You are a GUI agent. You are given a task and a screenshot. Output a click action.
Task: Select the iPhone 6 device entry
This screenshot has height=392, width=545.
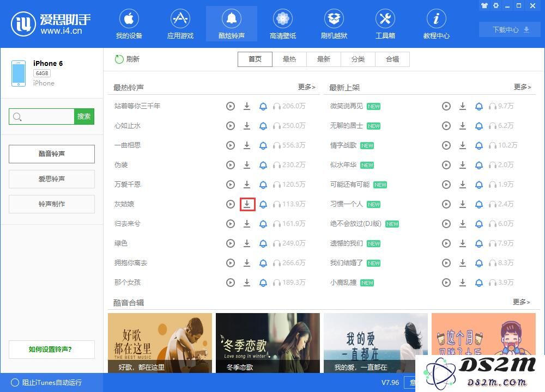(x=51, y=73)
